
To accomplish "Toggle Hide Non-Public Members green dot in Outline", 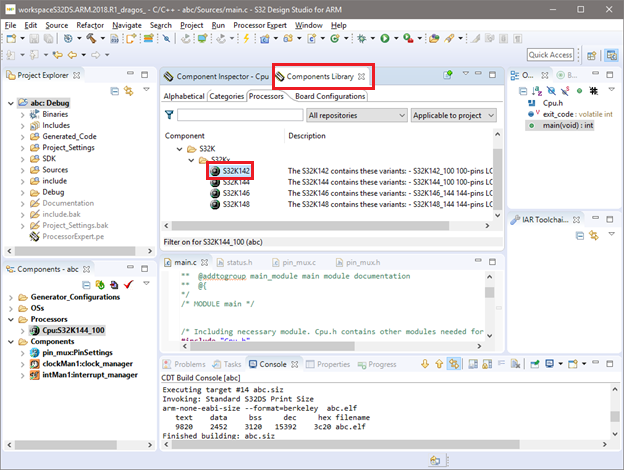I will [x=579, y=91].
